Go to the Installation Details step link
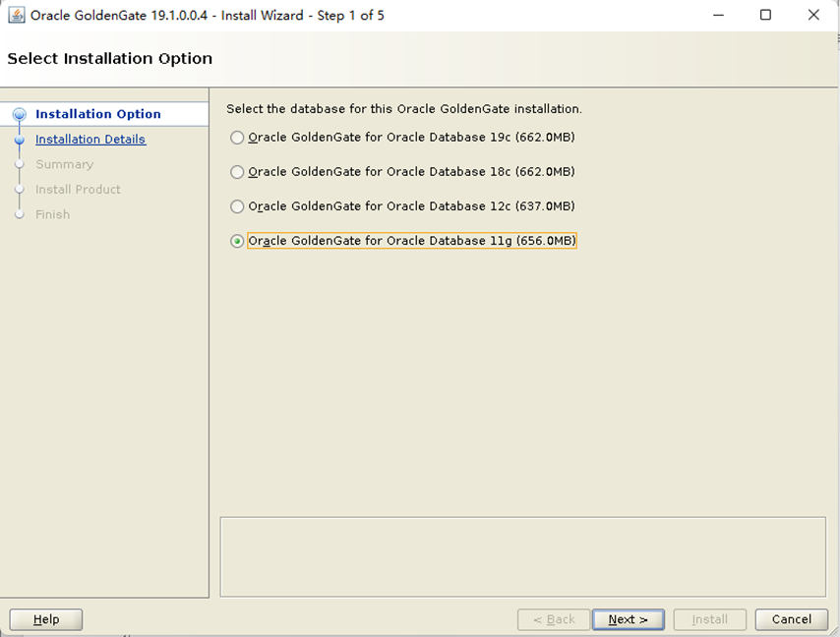This screenshot has height=637, width=840. click(x=90, y=140)
